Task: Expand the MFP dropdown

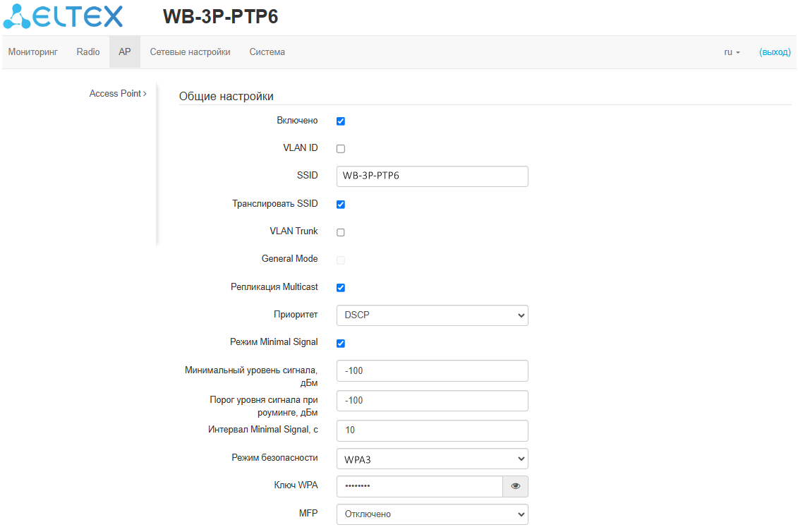Action: point(432,514)
